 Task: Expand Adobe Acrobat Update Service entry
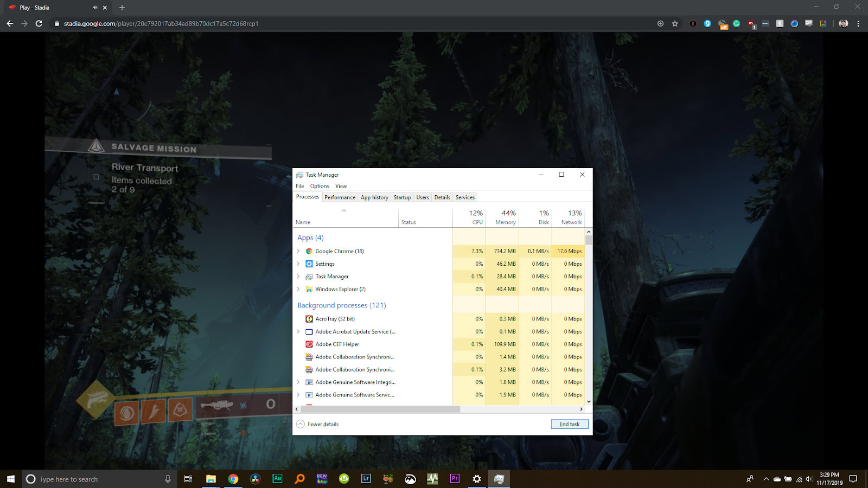point(298,331)
